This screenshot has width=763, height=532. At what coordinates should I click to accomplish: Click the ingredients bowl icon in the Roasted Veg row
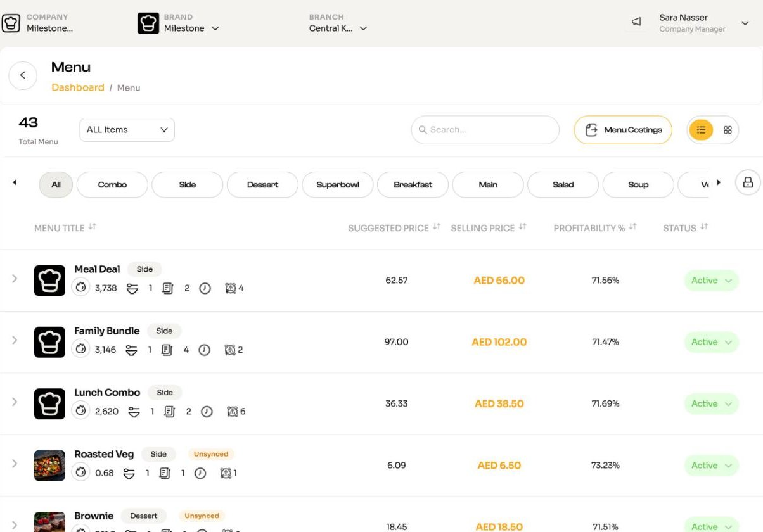129,473
